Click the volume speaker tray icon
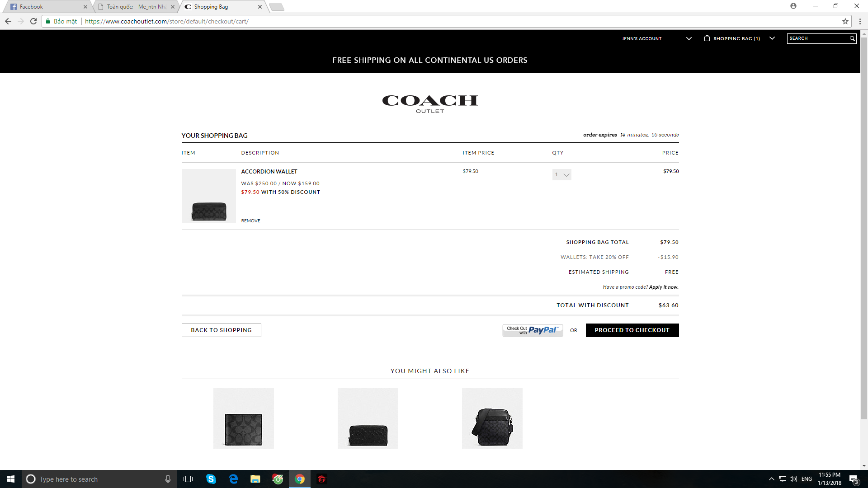Viewport: 868px width, 488px height. [x=793, y=479]
